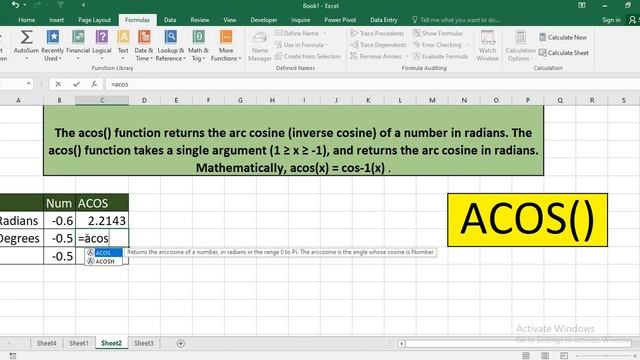This screenshot has width=640, height=360.
Task: Open the Developer ribbon tab
Action: pyautogui.click(x=264, y=20)
